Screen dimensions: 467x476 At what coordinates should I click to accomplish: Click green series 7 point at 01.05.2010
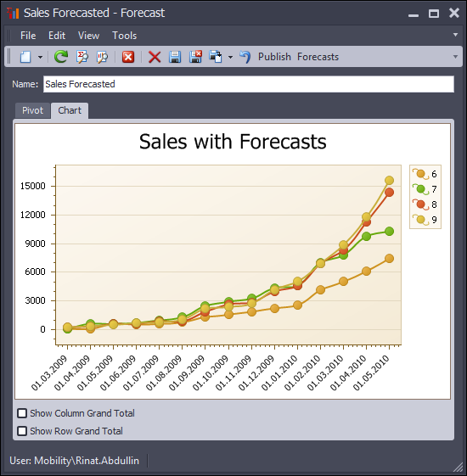click(x=389, y=232)
